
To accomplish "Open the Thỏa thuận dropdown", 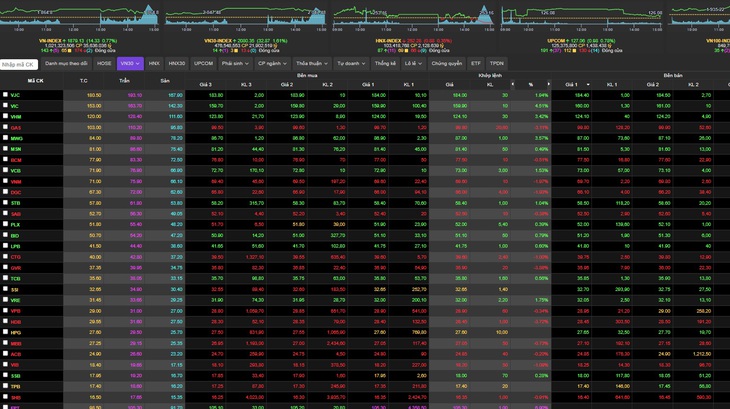I will point(311,63).
